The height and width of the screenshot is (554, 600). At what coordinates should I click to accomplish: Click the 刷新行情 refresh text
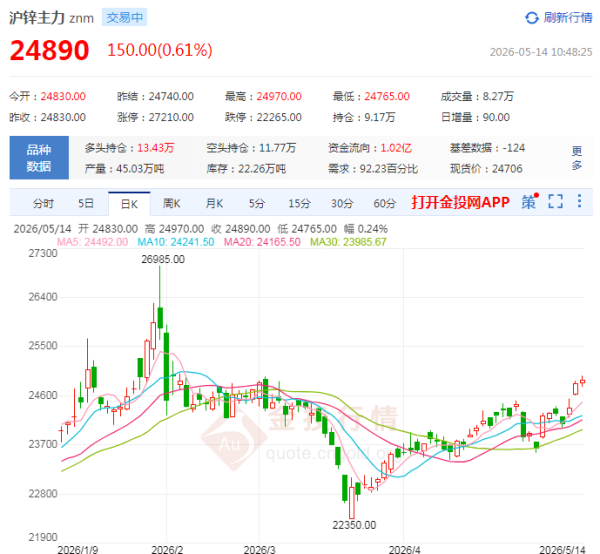tap(568, 18)
